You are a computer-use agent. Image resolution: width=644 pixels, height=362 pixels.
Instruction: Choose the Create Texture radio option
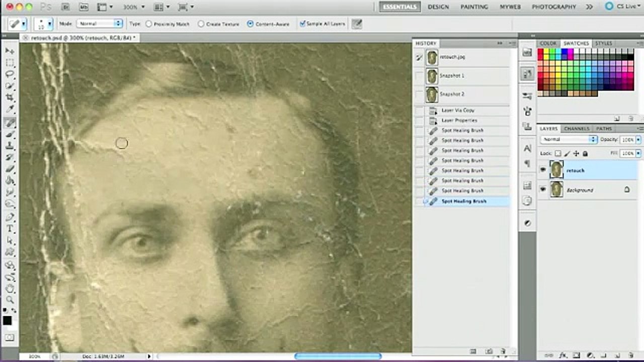201,24
